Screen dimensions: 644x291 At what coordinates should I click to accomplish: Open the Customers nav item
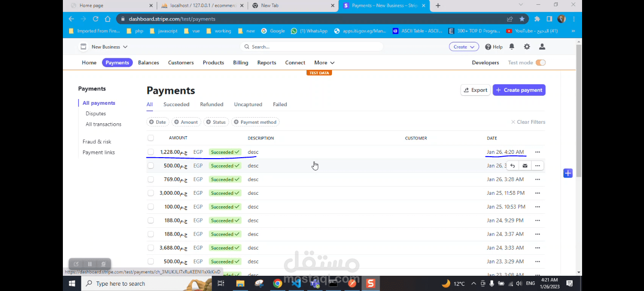click(181, 63)
